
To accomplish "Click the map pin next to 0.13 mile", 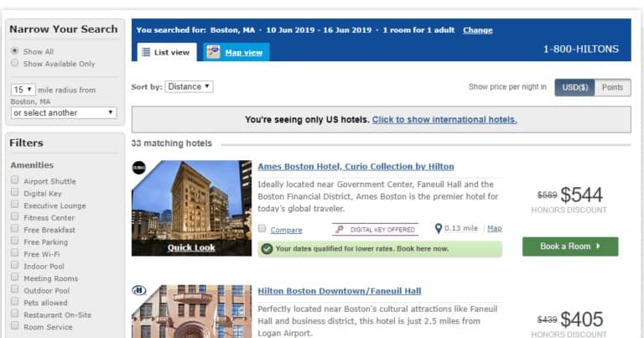I will pos(439,229).
